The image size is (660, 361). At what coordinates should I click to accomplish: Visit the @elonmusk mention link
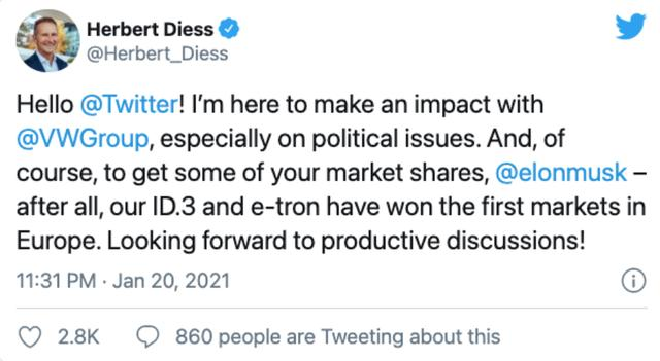click(561, 173)
